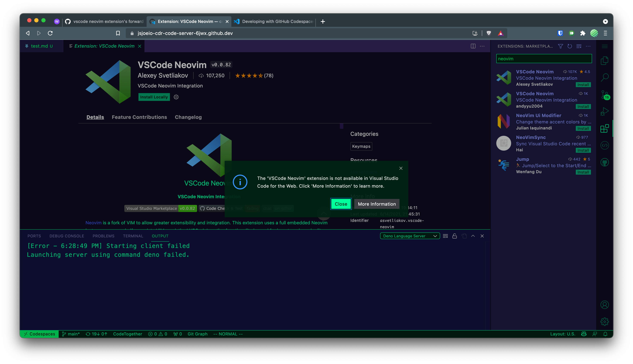Clear the Output panel contents
This screenshot has height=364, width=633.
445,236
